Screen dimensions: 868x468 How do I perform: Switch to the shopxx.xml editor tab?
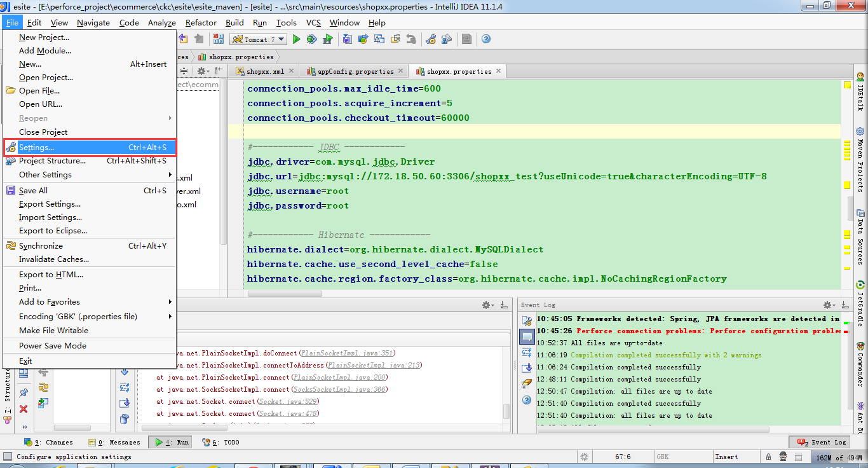[x=265, y=71]
